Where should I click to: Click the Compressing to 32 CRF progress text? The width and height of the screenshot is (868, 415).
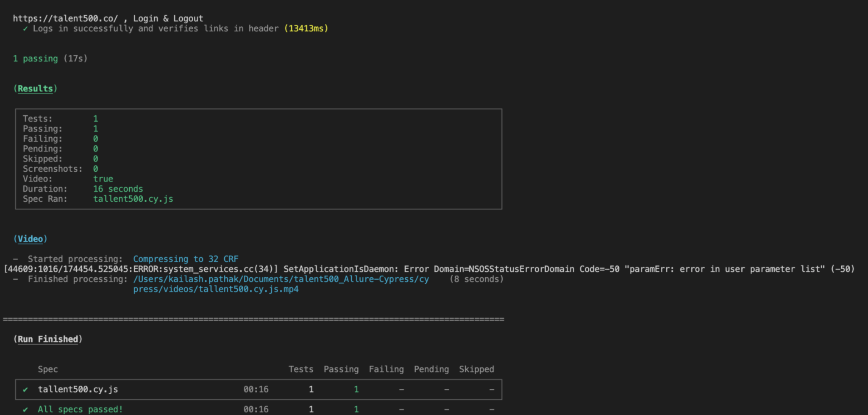[186, 259]
